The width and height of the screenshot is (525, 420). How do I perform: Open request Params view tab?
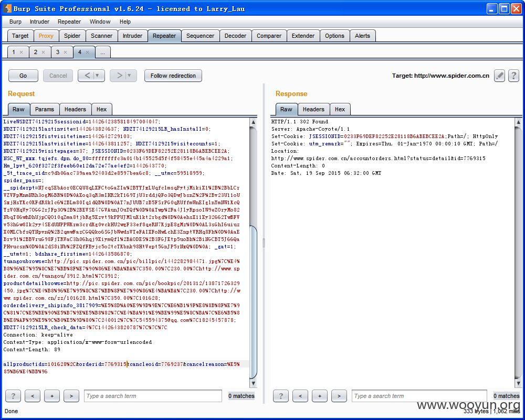[45, 109]
